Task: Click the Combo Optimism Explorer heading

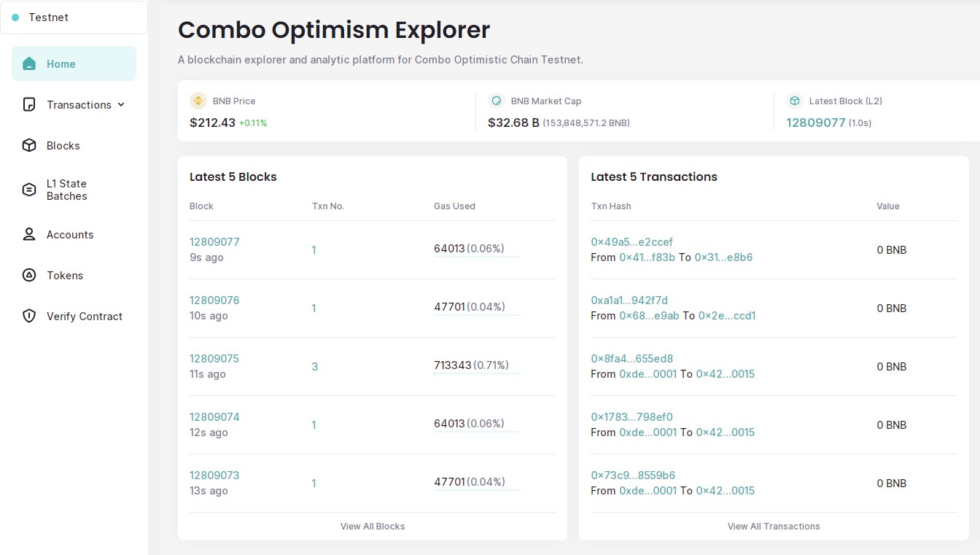Action: click(x=334, y=30)
